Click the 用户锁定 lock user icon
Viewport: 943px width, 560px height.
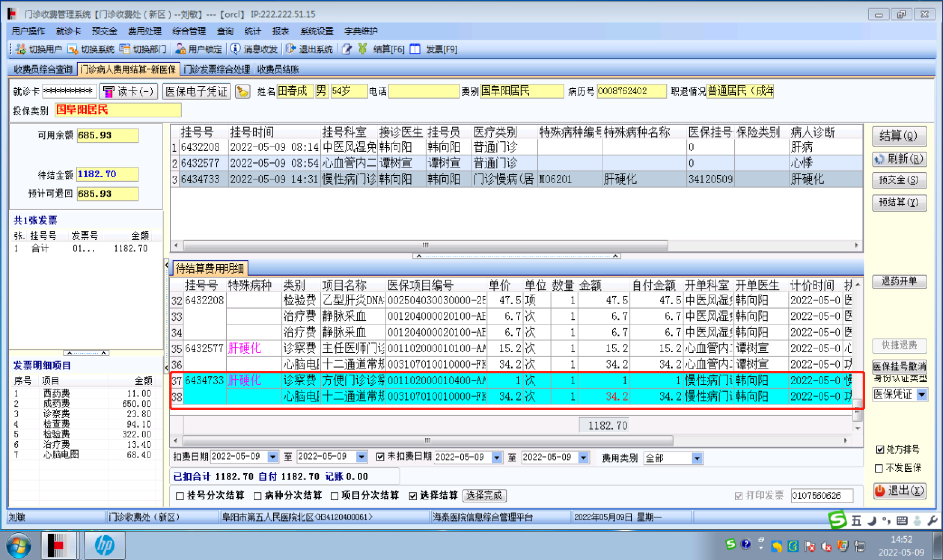click(180, 49)
